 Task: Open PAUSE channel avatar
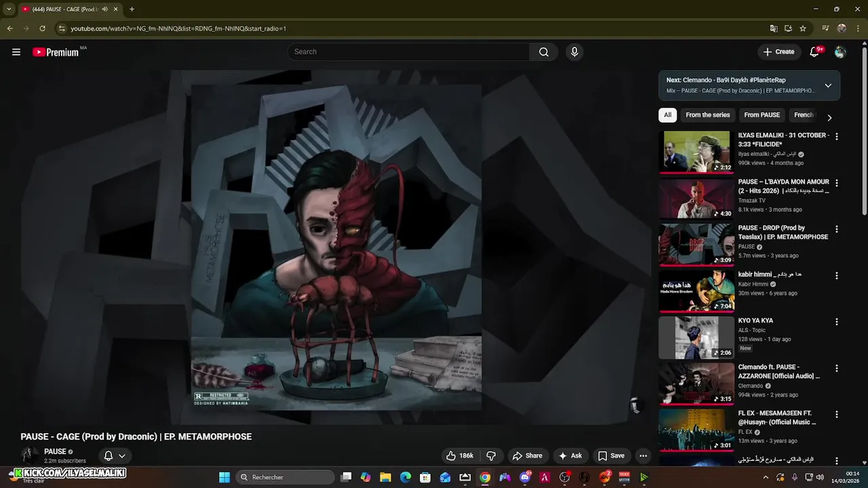tap(29, 455)
